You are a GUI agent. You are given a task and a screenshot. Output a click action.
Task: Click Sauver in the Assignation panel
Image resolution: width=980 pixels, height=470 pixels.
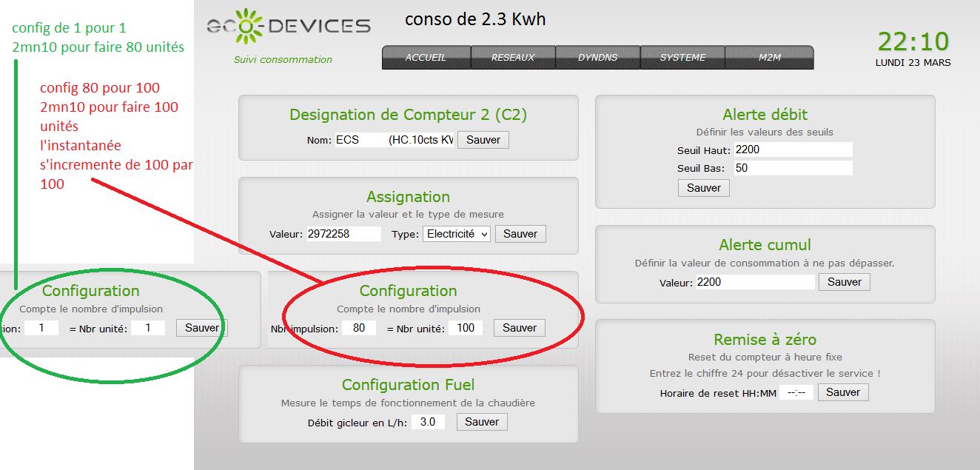point(520,233)
